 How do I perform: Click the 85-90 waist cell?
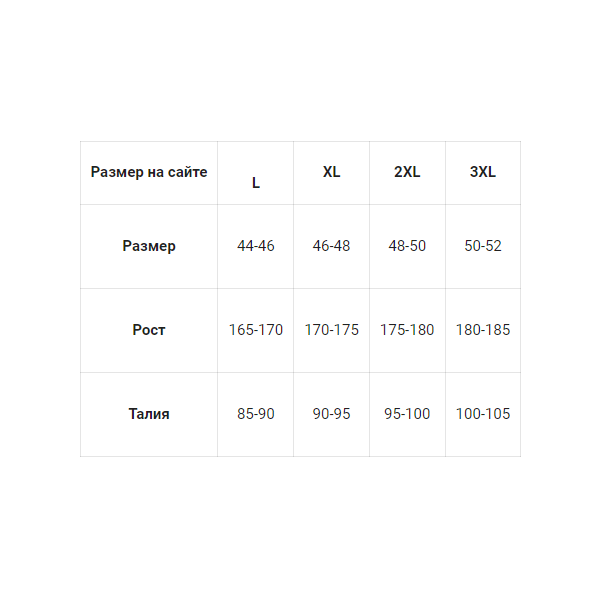[256, 414]
